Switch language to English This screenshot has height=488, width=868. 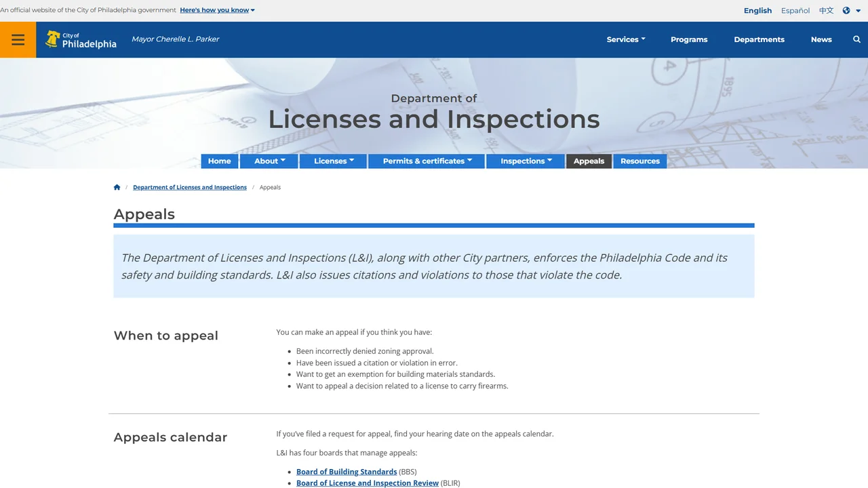click(x=757, y=11)
